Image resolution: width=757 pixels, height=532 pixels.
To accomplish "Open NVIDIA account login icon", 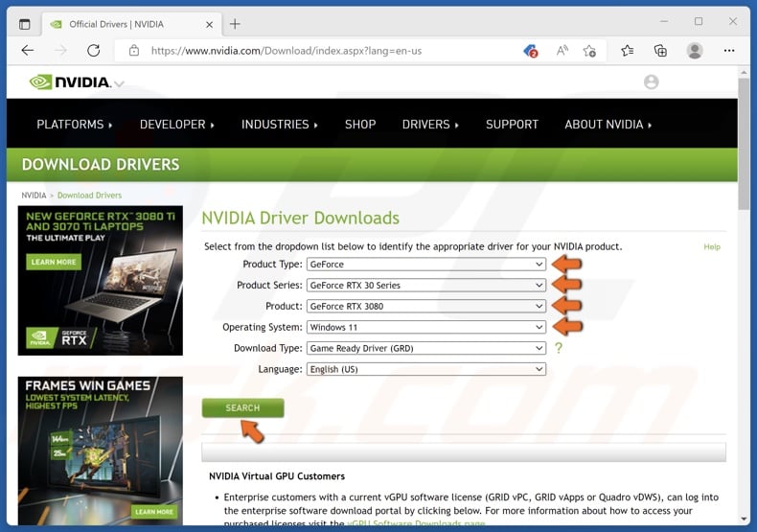I will (651, 81).
